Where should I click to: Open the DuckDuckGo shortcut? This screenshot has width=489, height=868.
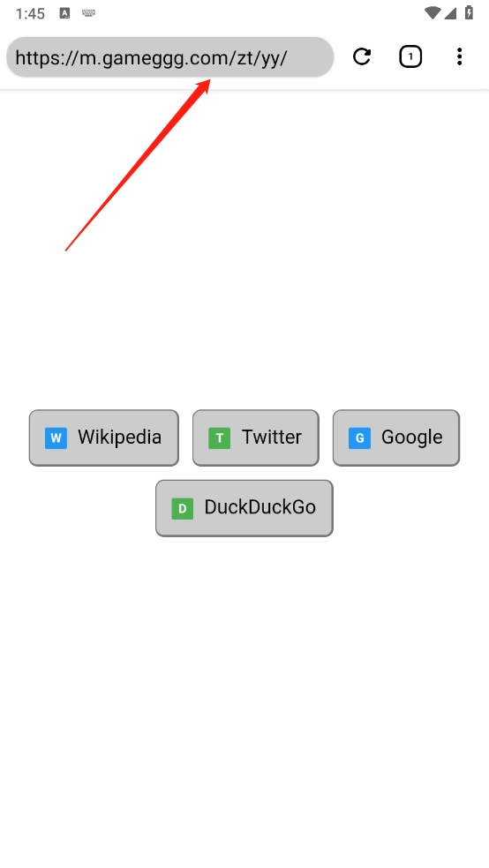tap(244, 507)
